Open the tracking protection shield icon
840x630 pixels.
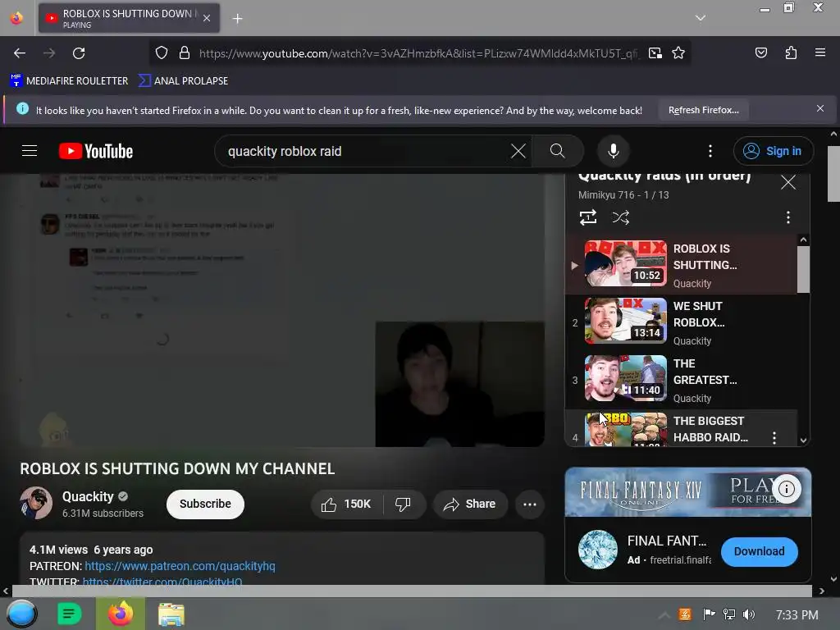coord(162,53)
